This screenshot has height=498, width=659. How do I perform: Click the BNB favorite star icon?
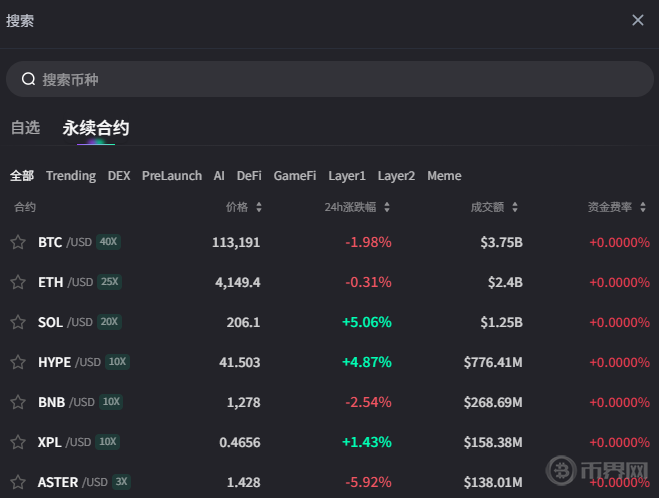[x=18, y=402]
